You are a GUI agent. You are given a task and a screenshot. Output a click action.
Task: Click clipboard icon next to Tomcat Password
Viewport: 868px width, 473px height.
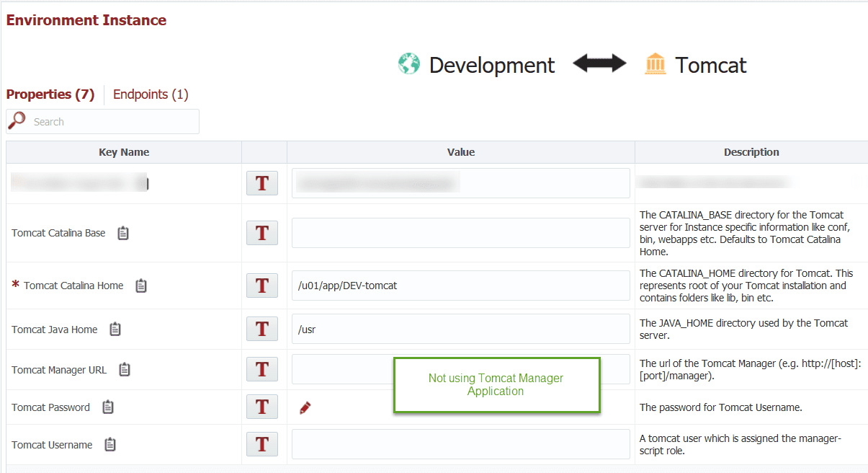[x=108, y=407]
